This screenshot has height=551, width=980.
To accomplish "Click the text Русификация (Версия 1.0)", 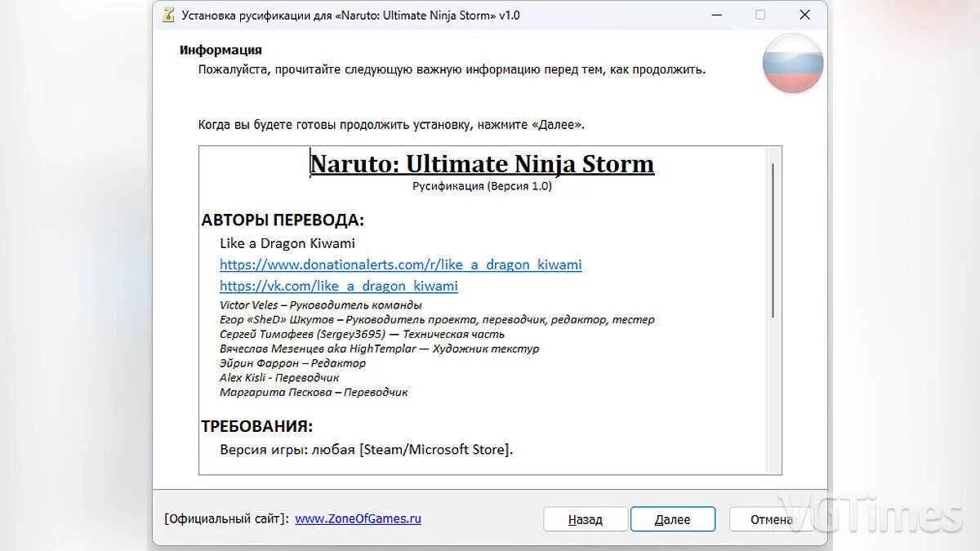I will pos(482,186).
